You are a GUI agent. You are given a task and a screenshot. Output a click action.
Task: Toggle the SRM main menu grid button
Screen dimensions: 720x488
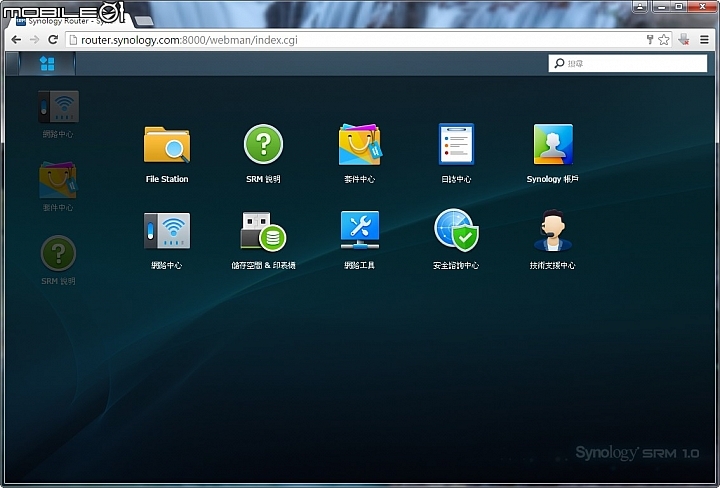[47, 63]
